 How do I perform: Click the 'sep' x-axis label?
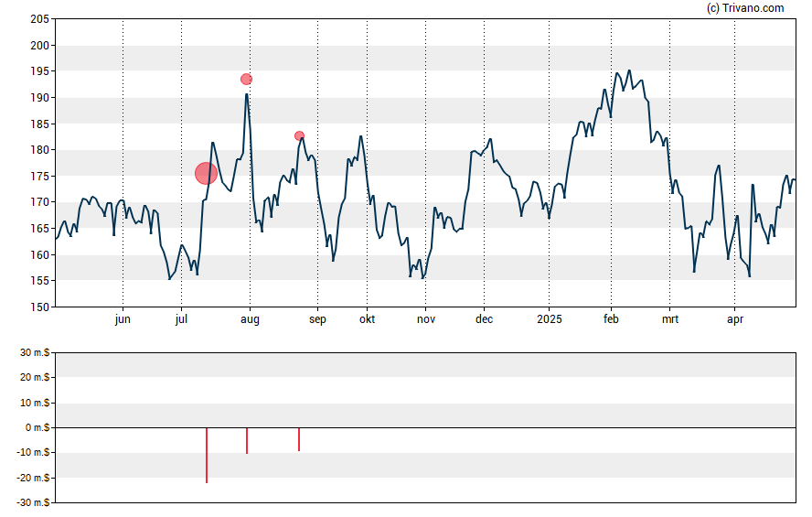[318, 319]
